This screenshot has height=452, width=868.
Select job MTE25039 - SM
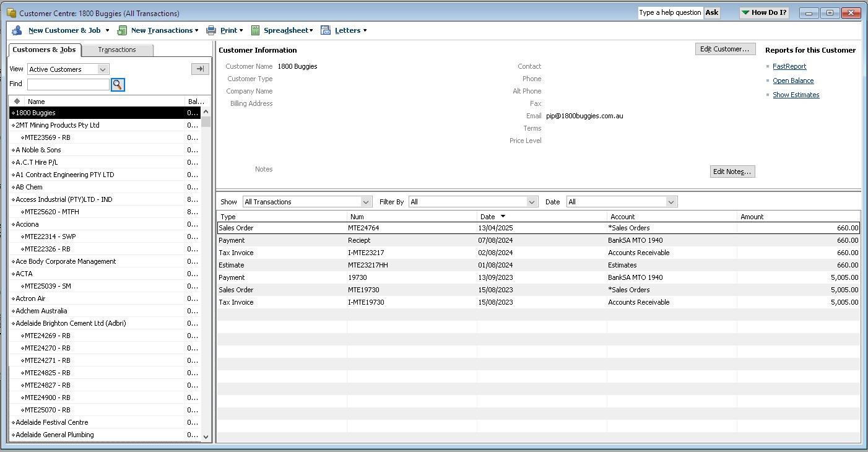point(105,286)
